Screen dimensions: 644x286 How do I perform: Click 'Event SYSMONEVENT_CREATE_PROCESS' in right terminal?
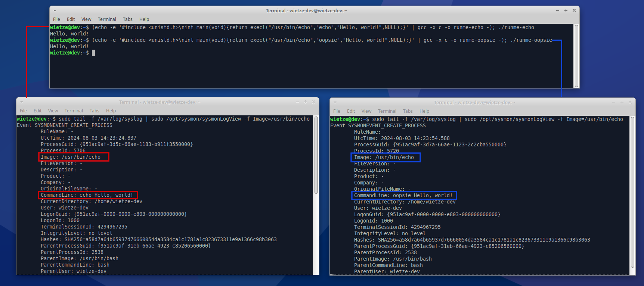click(378, 126)
